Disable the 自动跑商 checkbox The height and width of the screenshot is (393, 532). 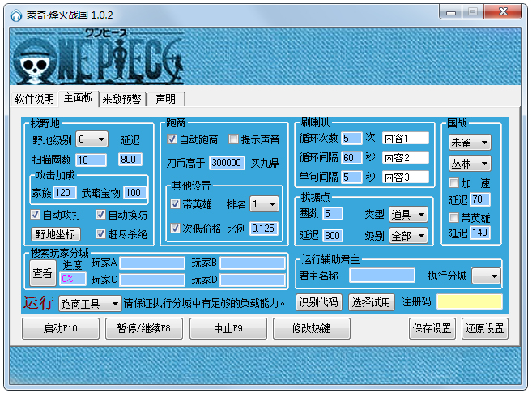point(172,139)
